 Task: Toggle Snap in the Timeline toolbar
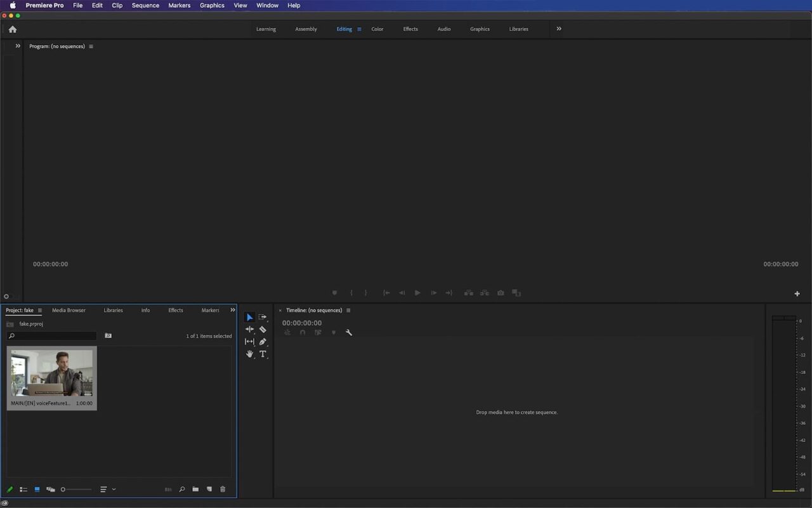303,332
